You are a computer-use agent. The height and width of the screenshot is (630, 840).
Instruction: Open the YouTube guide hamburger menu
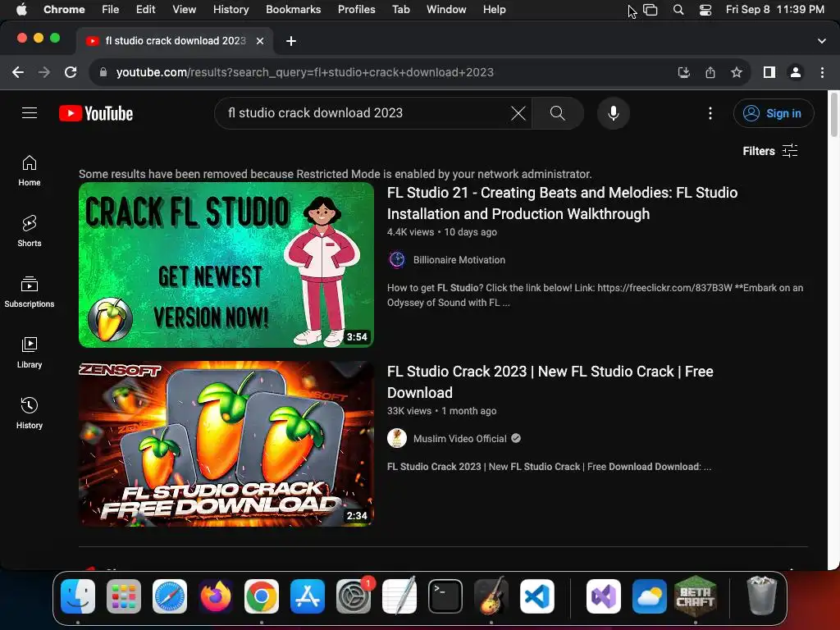point(30,113)
